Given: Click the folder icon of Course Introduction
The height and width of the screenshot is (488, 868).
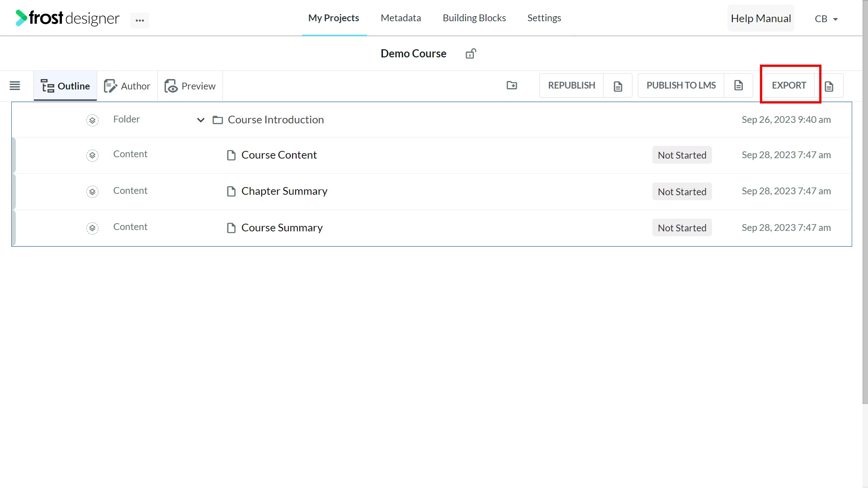Looking at the screenshot, I should (218, 120).
